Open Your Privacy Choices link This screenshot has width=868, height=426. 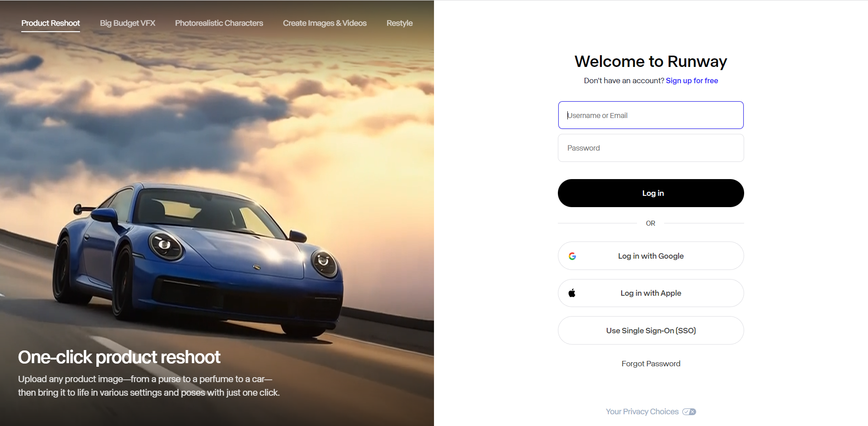[642, 412]
